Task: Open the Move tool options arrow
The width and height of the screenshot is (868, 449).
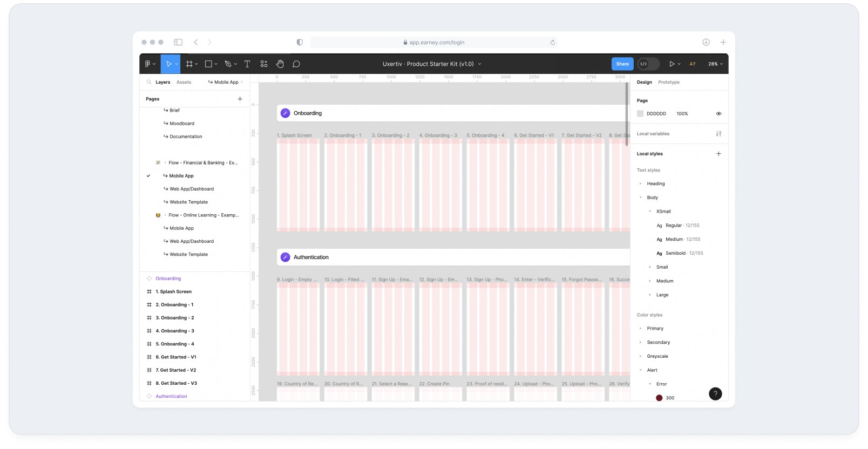Action: pyautogui.click(x=177, y=64)
